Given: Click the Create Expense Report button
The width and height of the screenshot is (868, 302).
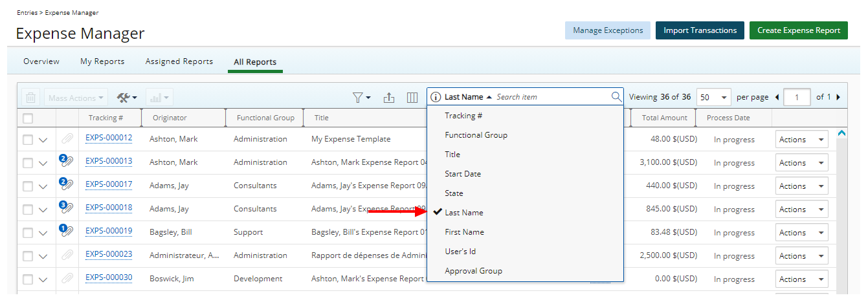Looking at the screenshot, I should coord(798,30).
